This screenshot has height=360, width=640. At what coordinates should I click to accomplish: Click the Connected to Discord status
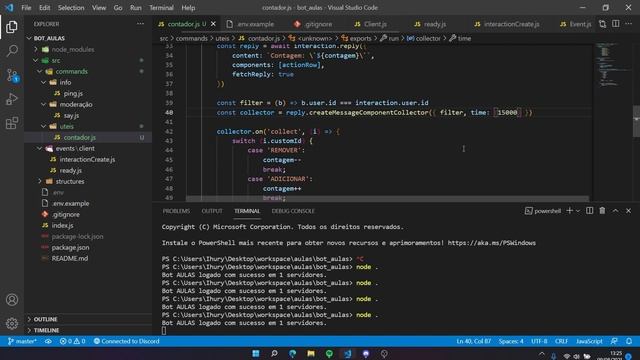[x=127, y=341]
